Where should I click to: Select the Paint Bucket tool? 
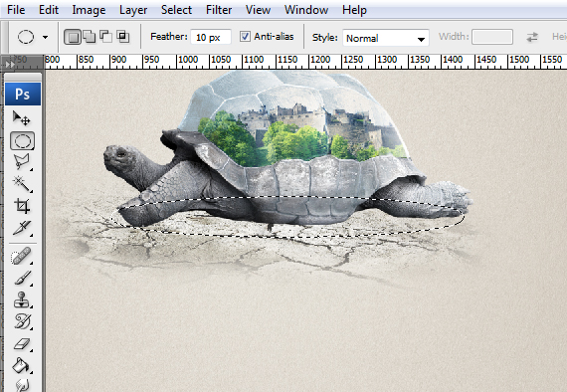click(x=22, y=365)
